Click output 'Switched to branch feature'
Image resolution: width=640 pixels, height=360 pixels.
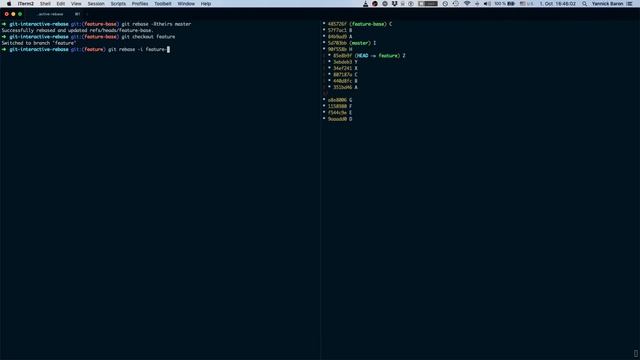[39, 43]
